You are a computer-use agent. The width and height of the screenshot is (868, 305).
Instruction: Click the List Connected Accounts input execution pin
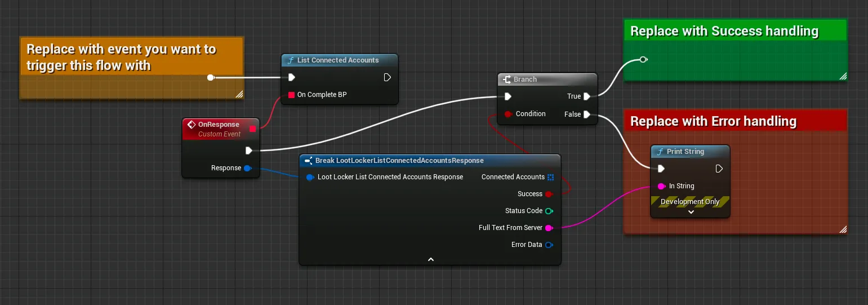coord(292,77)
